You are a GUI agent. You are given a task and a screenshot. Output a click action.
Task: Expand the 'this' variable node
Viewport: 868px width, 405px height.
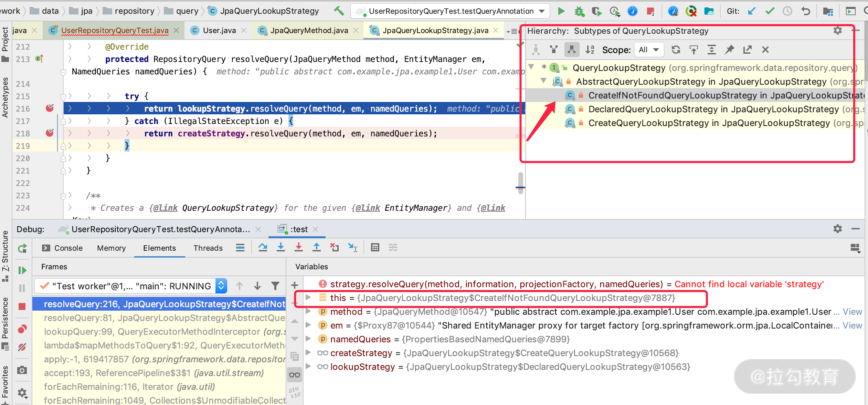[308, 298]
